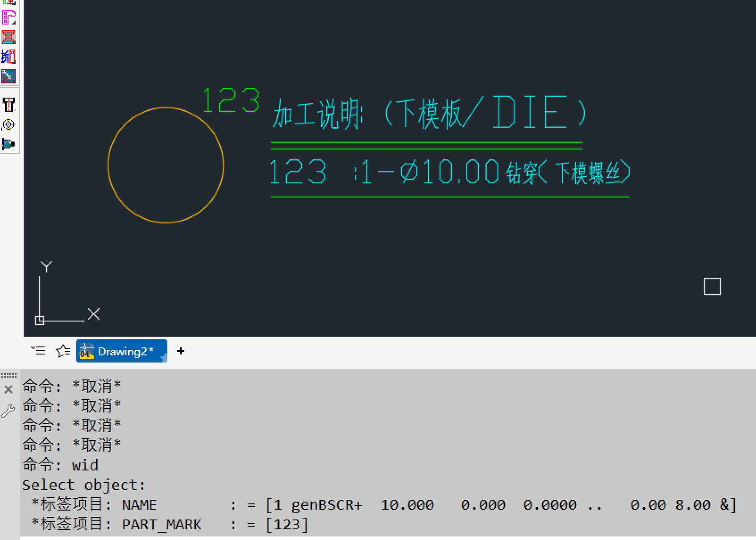756x540 pixels.
Task: Select the green double underline below title
Action: point(427,146)
